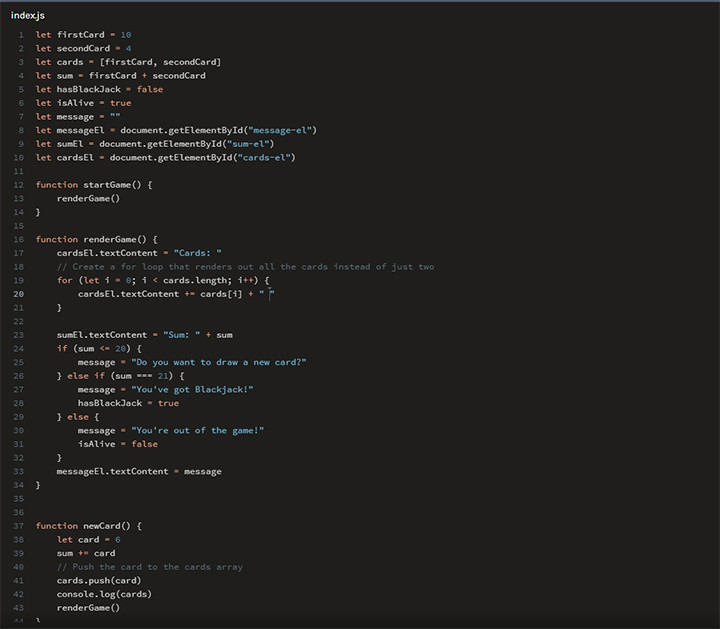The image size is (720, 629).
Task: Click 'isAlive = false' statement
Action: pyautogui.click(x=118, y=444)
